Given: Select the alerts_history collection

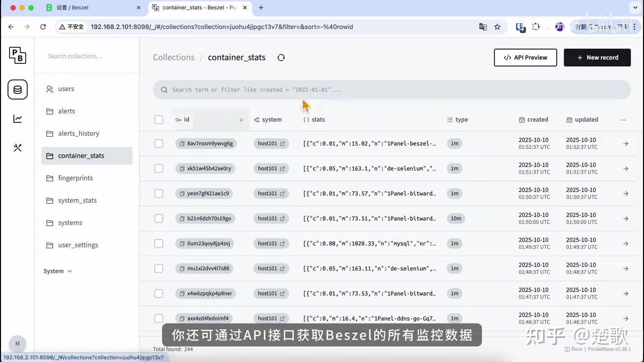Looking at the screenshot, I should 87,133.
